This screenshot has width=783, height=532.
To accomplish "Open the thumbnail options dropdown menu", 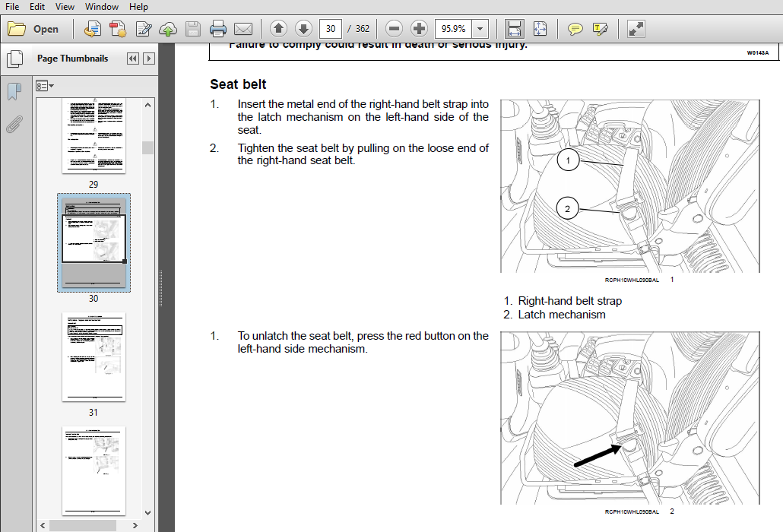I will [44, 86].
